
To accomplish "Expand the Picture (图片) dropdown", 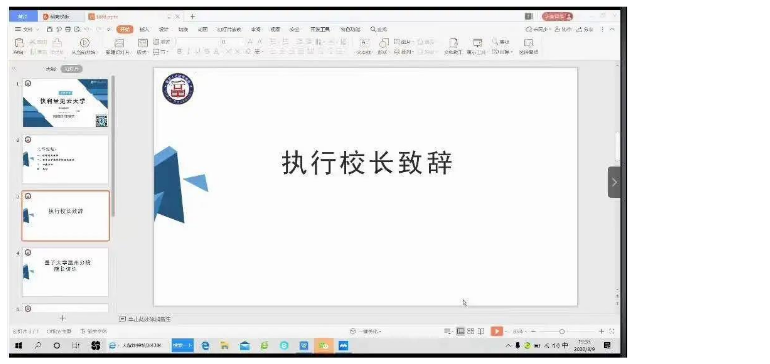I will [404, 42].
